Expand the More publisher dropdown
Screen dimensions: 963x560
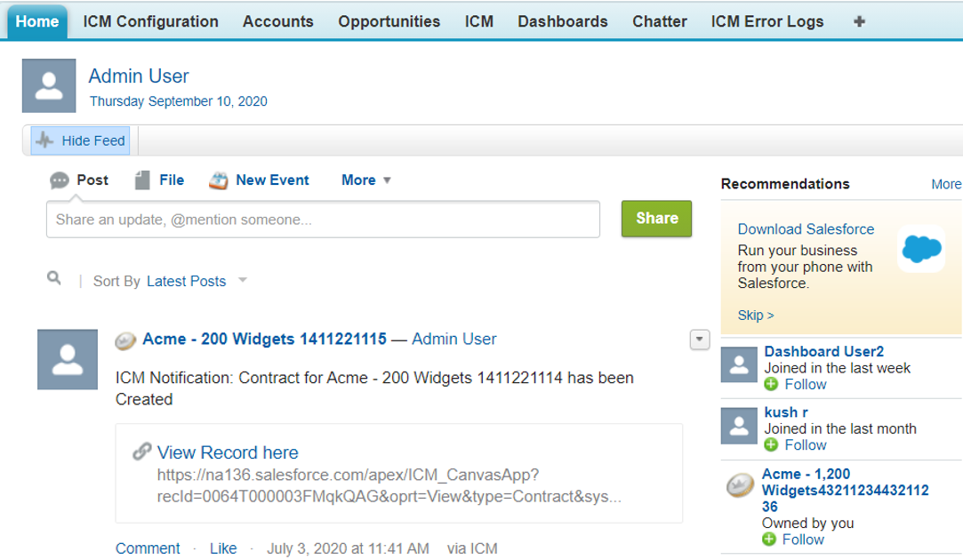click(366, 180)
